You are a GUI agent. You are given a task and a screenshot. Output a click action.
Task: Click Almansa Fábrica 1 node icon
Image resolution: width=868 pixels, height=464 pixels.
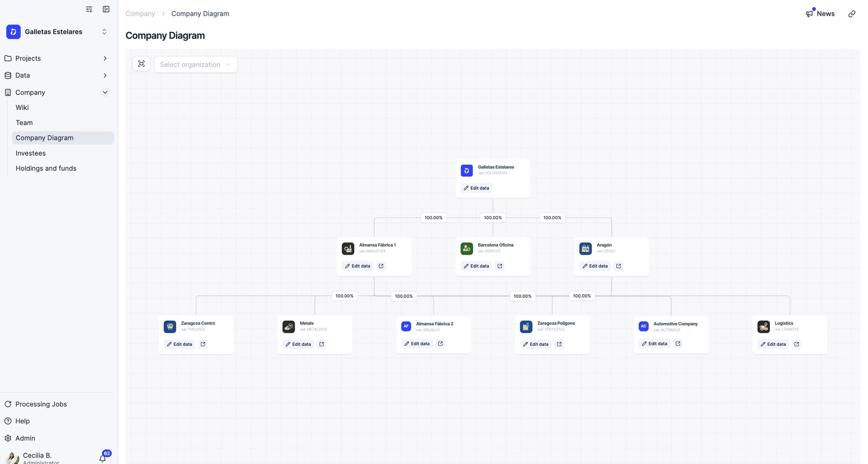[x=348, y=249]
